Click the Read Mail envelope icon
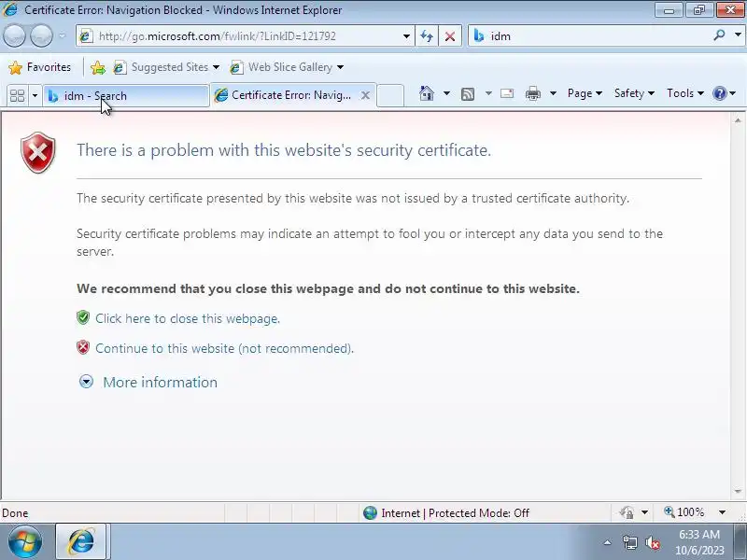 [x=507, y=93]
